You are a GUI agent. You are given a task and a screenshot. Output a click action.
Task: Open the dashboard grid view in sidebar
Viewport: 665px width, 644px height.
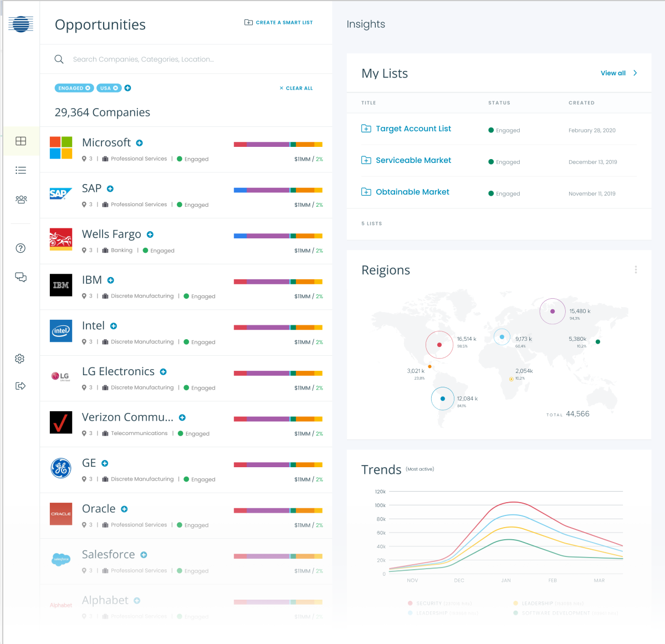[x=21, y=141]
